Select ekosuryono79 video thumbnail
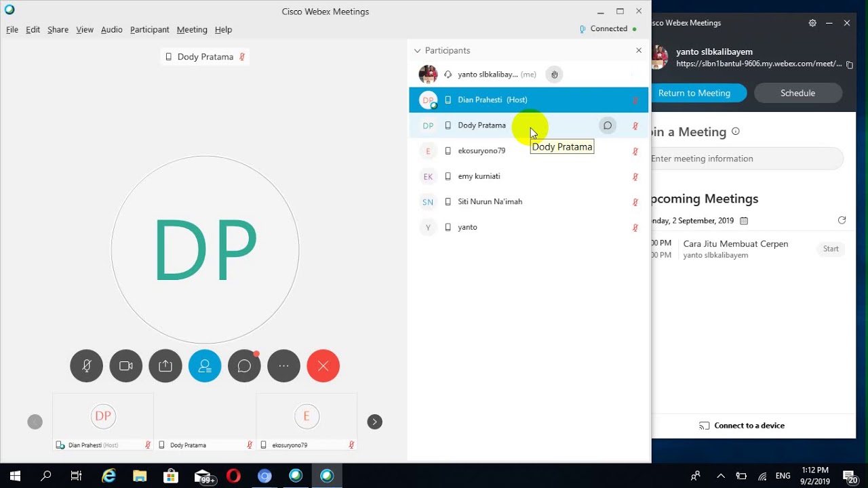868x488 pixels. (x=307, y=421)
